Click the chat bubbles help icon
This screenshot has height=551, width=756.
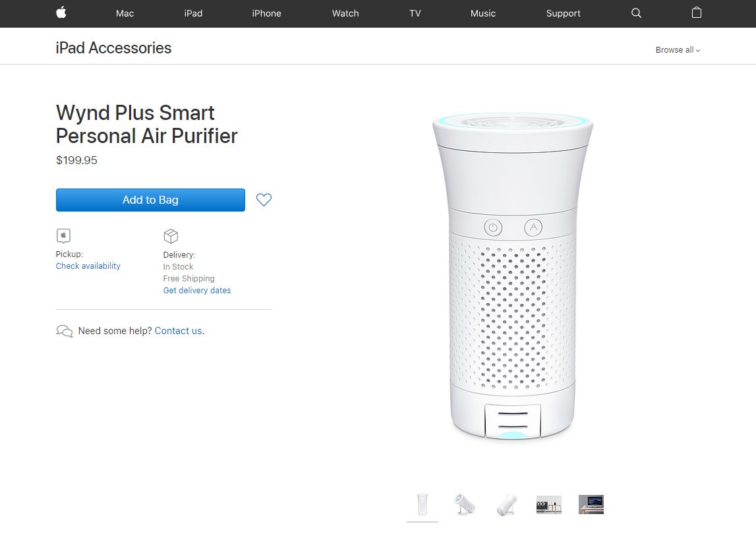[x=65, y=331]
